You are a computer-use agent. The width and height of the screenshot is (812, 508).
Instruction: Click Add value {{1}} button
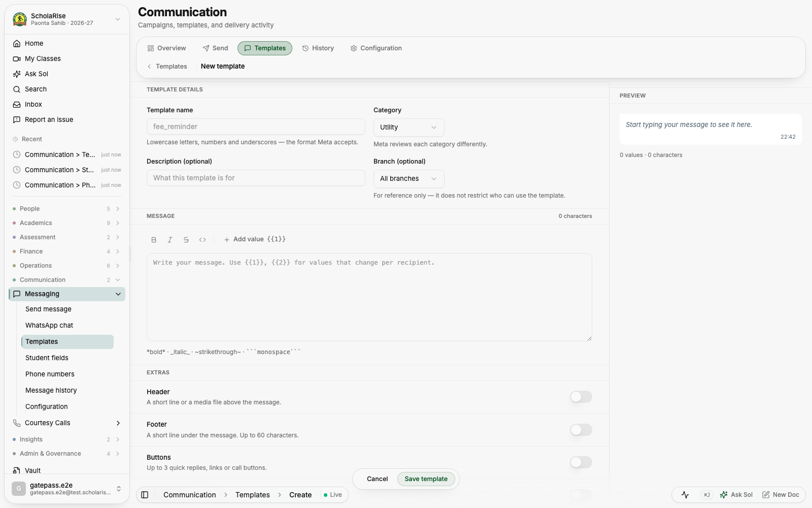tap(255, 239)
